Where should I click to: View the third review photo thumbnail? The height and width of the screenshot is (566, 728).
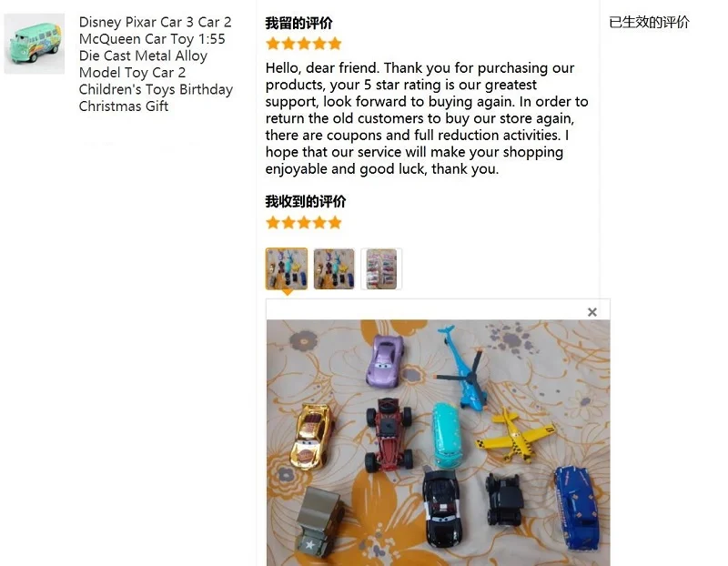coord(381,268)
